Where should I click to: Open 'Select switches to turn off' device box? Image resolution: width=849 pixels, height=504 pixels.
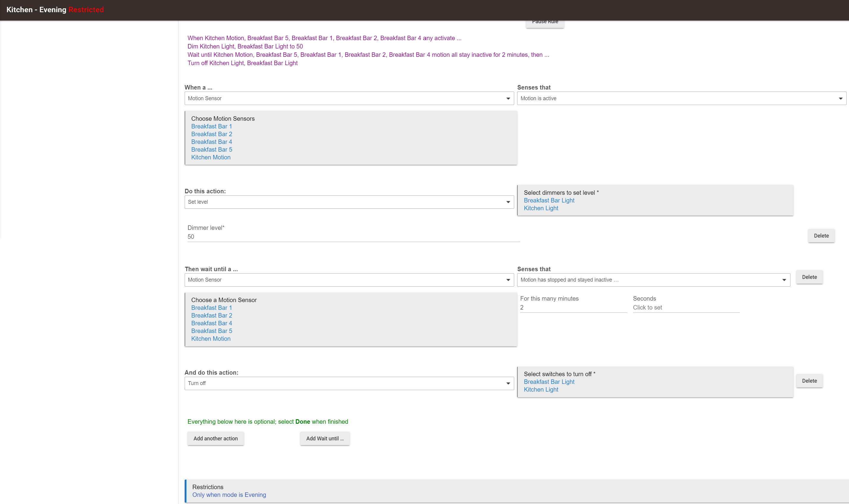pos(655,382)
